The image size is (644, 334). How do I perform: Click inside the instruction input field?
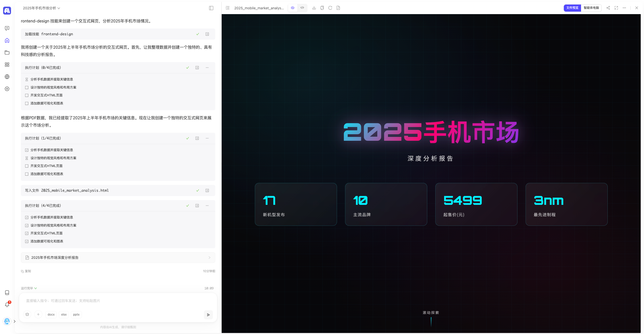tap(101, 301)
